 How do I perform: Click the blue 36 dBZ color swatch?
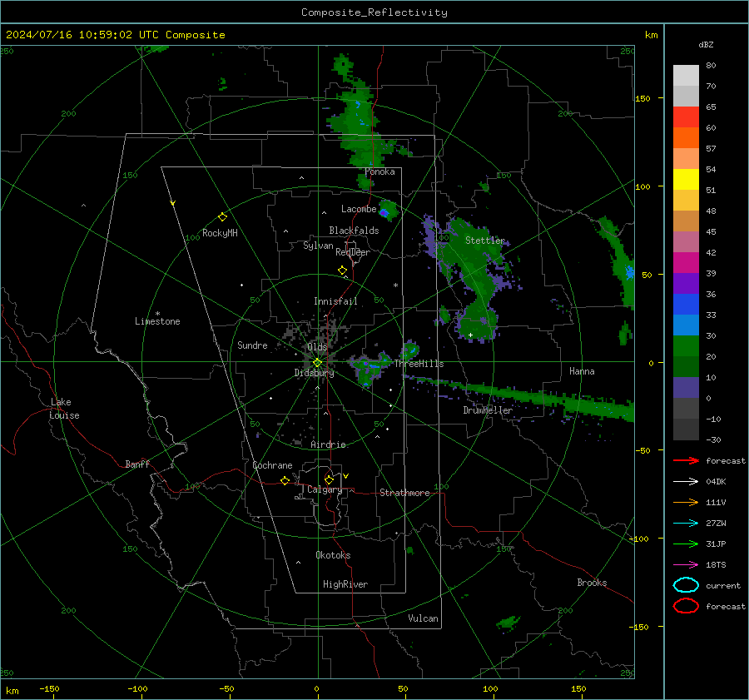(x=686, y=304)
